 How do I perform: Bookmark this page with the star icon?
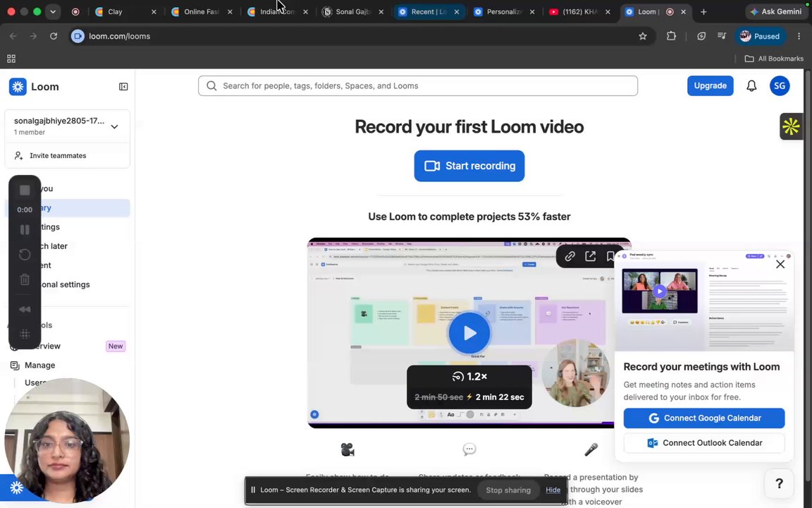coord(643,36)
